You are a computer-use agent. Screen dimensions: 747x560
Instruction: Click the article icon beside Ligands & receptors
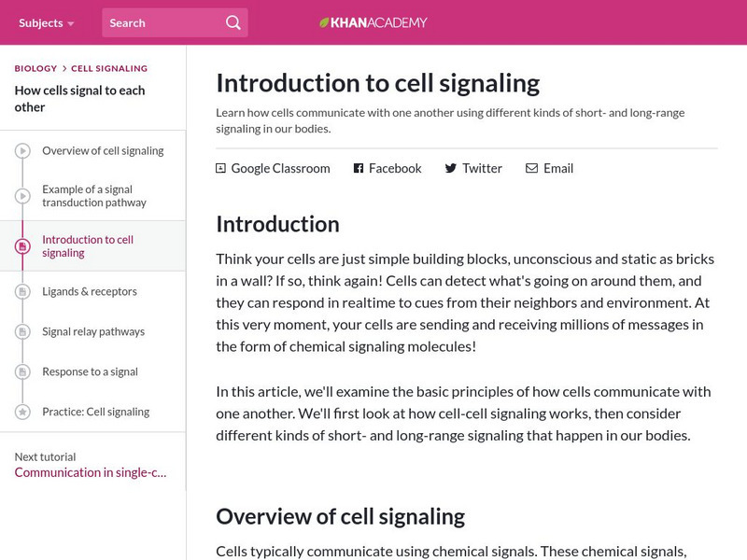pos(22,292)
